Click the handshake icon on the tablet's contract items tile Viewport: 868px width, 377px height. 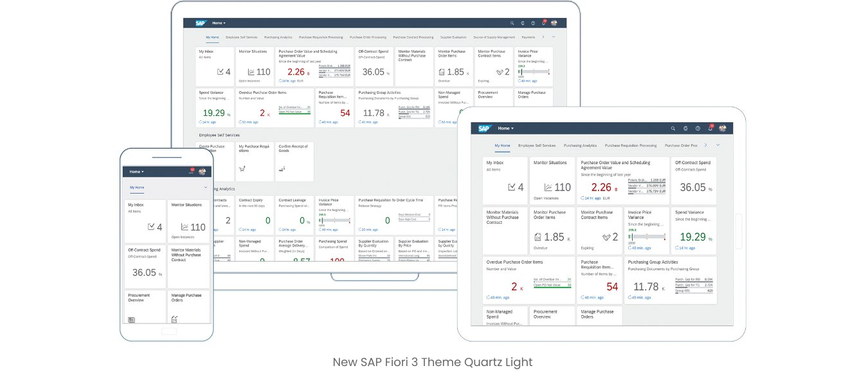pos(606,237)
